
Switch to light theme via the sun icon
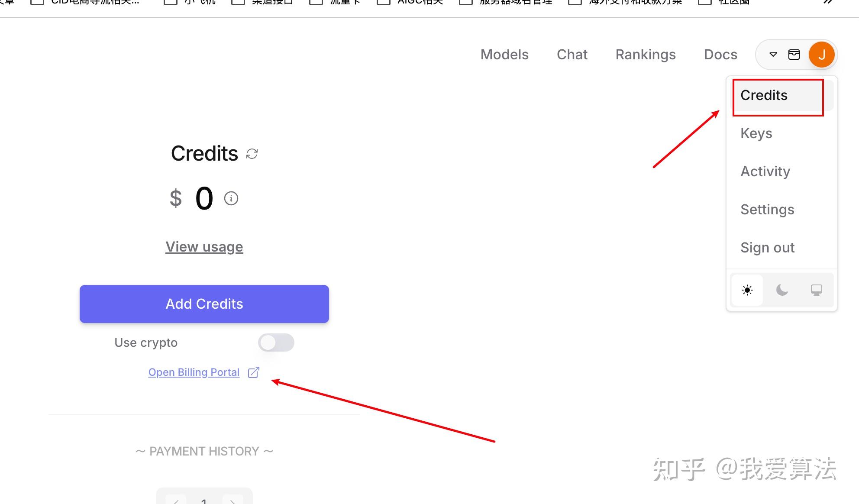747,290
